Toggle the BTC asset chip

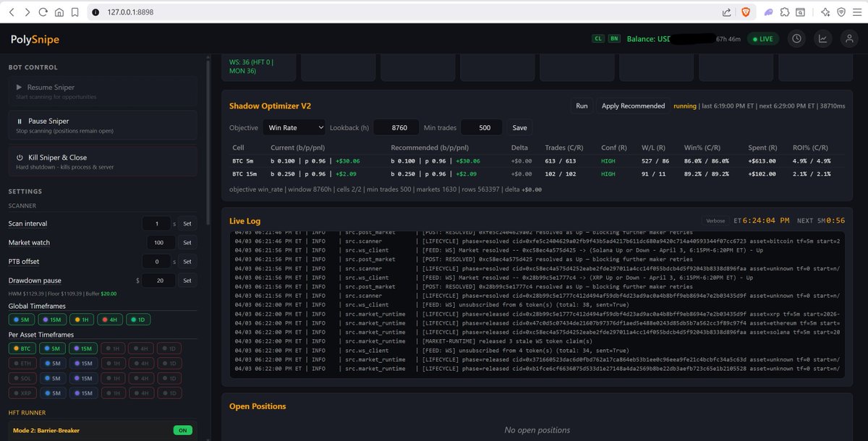click(x=21, y=348)
